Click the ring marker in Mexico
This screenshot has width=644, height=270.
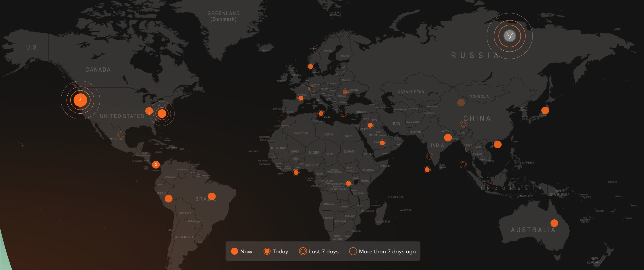(120, 135)
